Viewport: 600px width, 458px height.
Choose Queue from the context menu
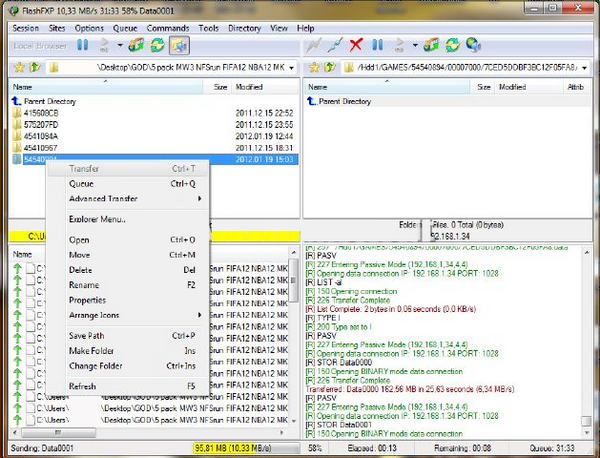[x=82, y=183]
